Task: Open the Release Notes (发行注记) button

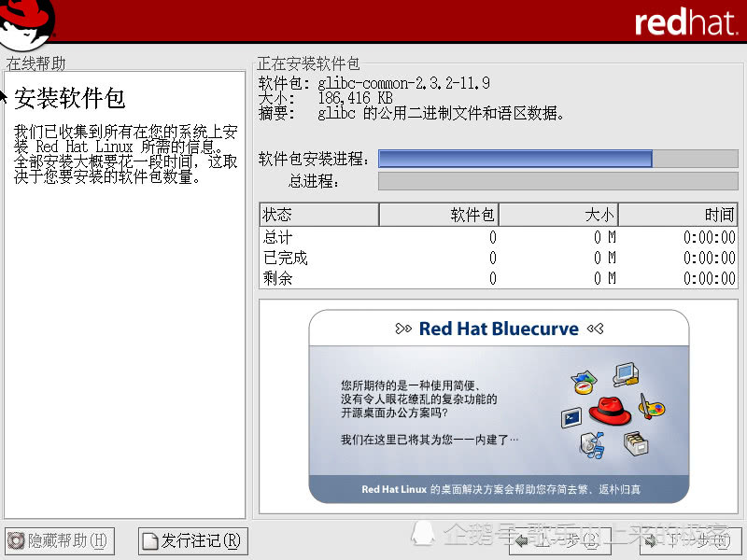Action: [193, 541]
